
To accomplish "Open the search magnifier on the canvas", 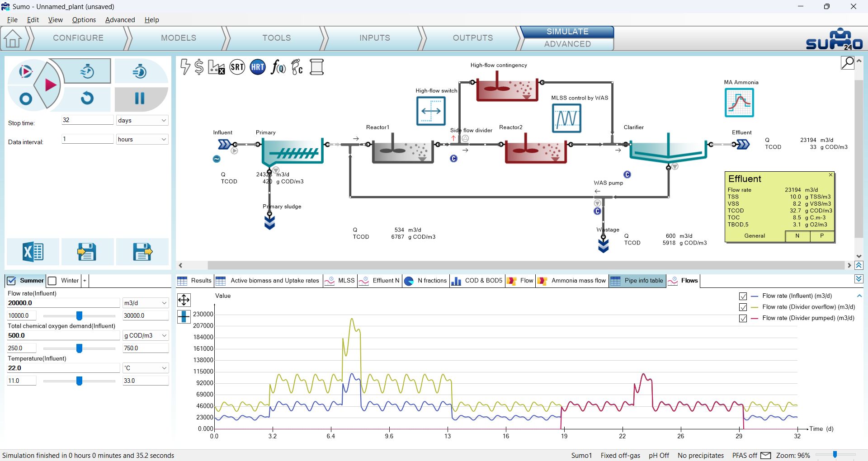I will click(x=848, y=62).
